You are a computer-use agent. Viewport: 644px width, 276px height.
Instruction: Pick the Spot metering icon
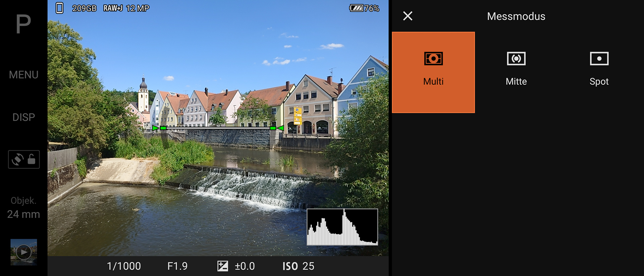coord(599,59)
